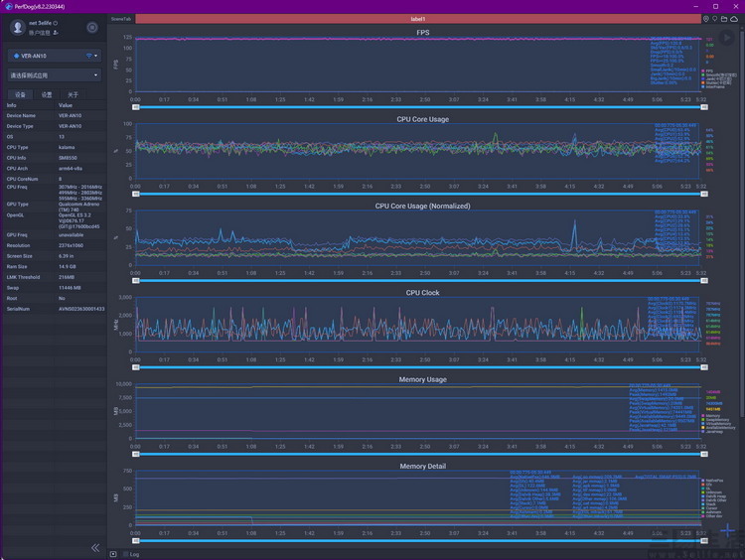This screenshot has width=745, height=560.
Task: Click the small square icon left of Log
Action: (x=113, y=554)
